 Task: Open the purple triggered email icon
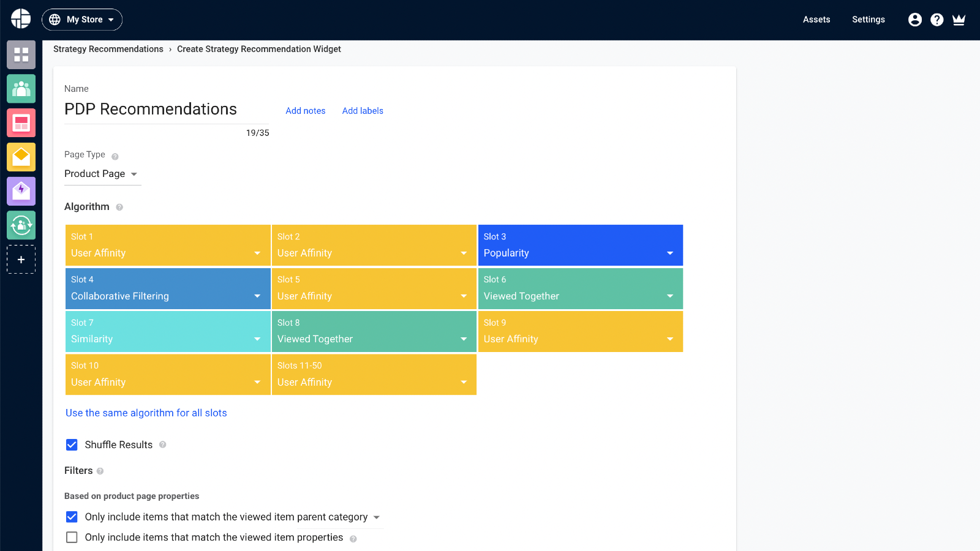click(x=21, y=191)
